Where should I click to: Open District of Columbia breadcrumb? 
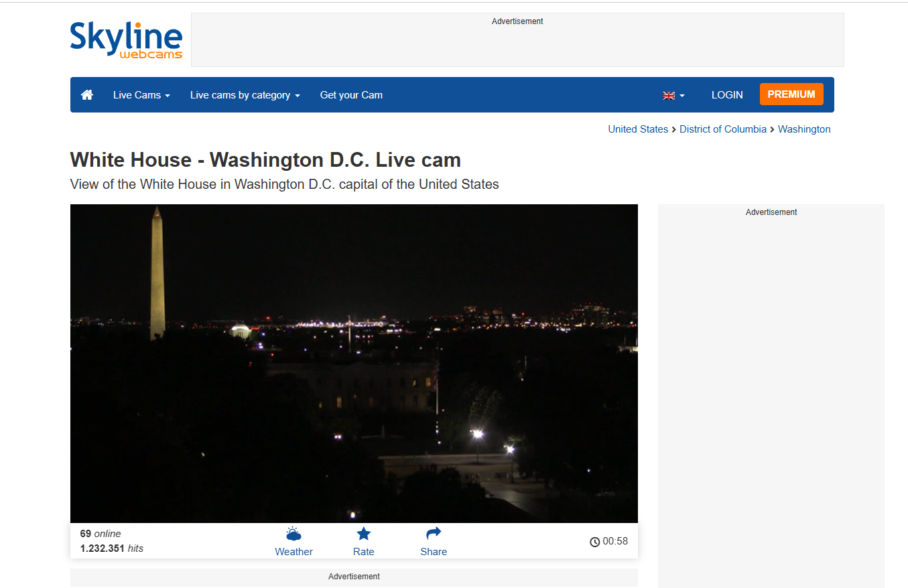(x=723, y=129)
